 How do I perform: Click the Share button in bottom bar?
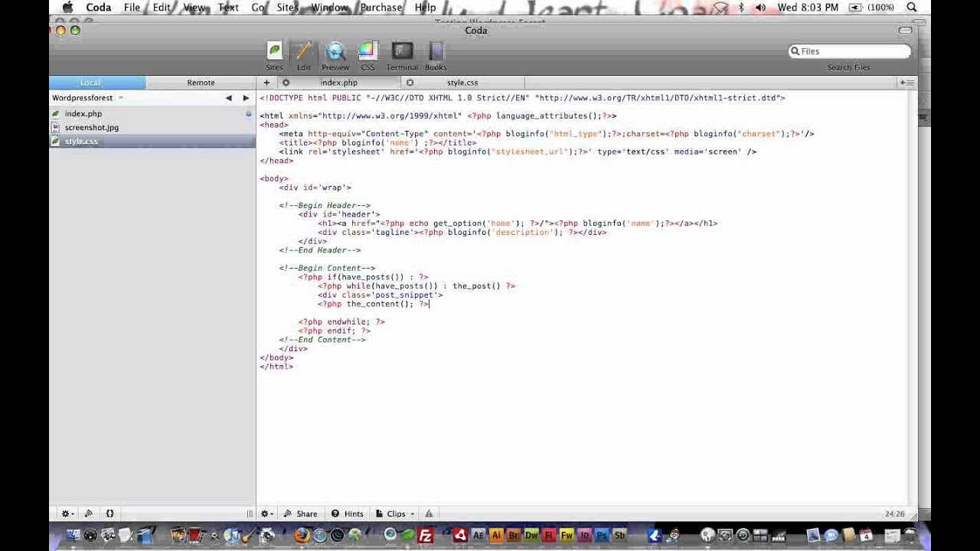pyautogui.click(x=301, y=514)
